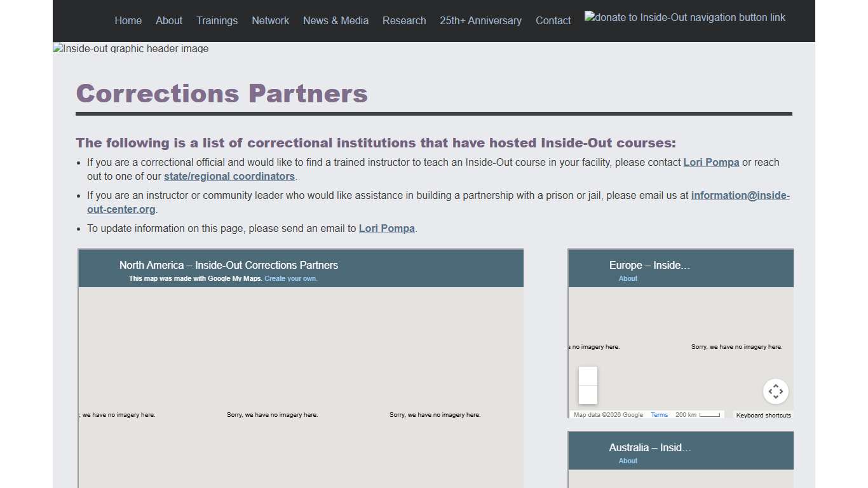Click 'Create your own' Google My Maps link
868x488 pixels.
click(x=290, y=278)
